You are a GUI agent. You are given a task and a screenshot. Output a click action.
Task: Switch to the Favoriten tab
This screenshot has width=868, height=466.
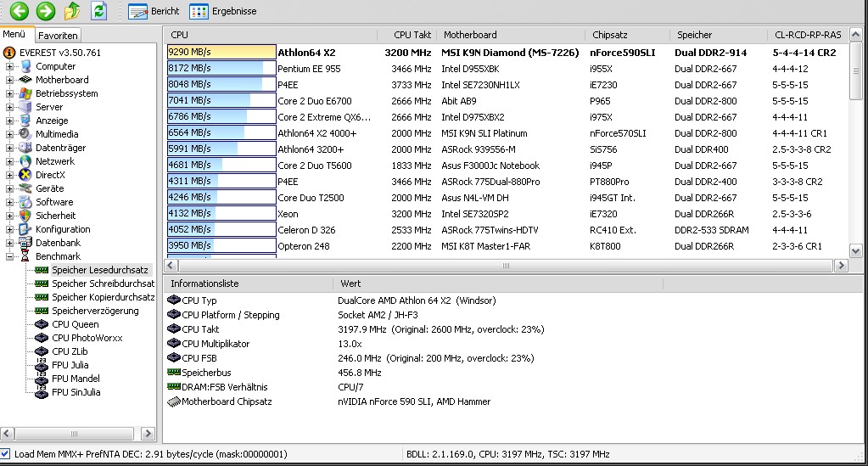[58, 36]
